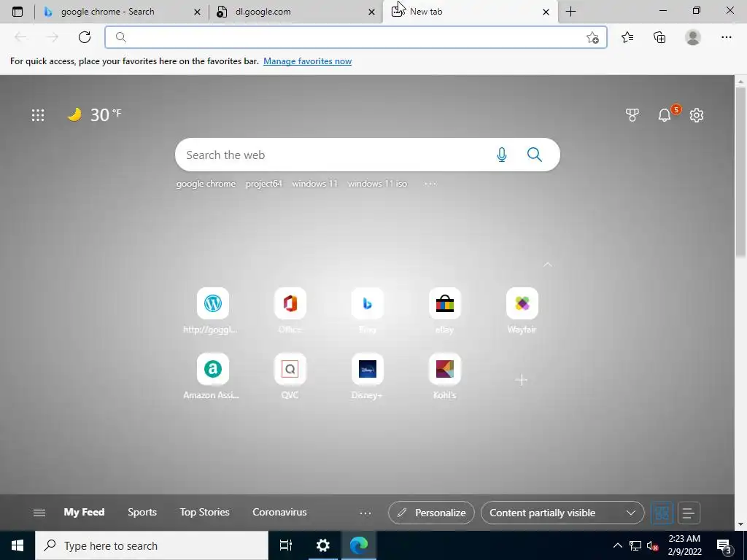The image size is (747, 560).
Task: Click the vertical scrollbar thumb
Action: point(740,172)
